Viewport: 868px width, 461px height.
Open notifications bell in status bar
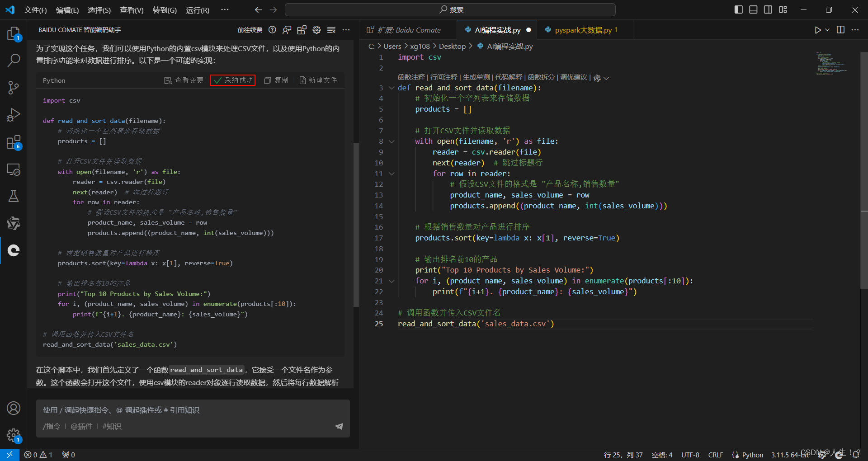[856, 455]
